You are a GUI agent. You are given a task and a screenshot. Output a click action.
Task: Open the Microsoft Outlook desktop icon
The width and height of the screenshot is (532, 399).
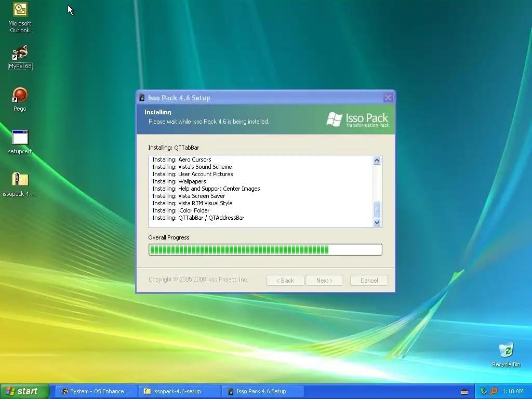point(20,17)
